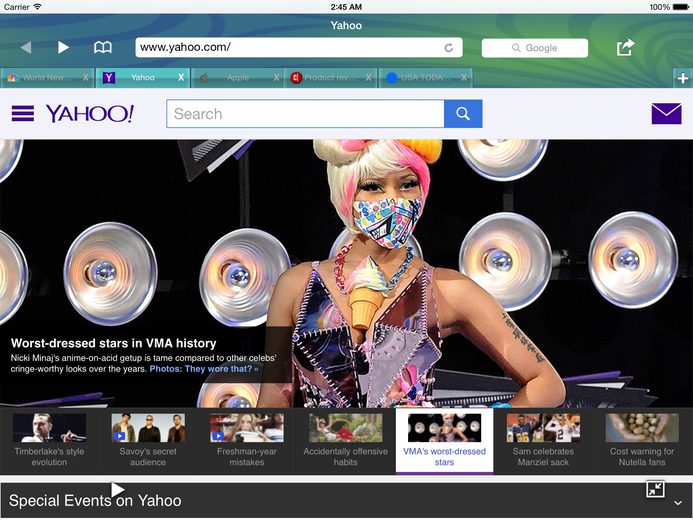Screen dimensions: 693x520
Task: Open a new tab with the plus button
Action: coord(682,78)
